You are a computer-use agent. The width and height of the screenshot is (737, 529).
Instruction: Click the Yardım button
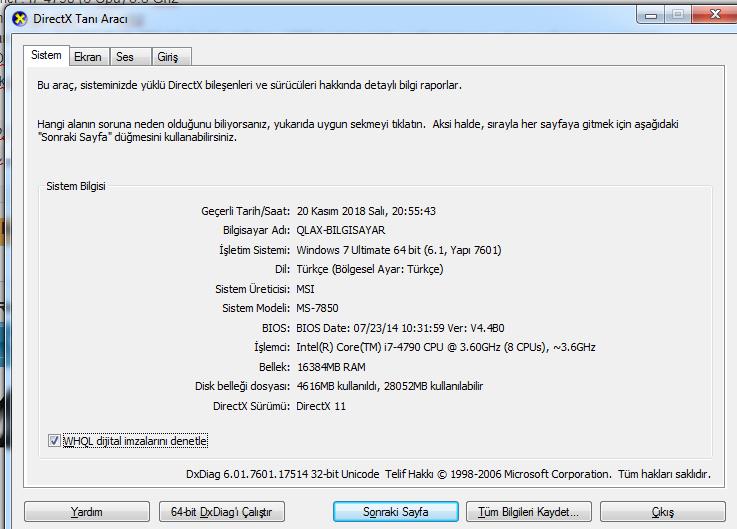point(87,512)
